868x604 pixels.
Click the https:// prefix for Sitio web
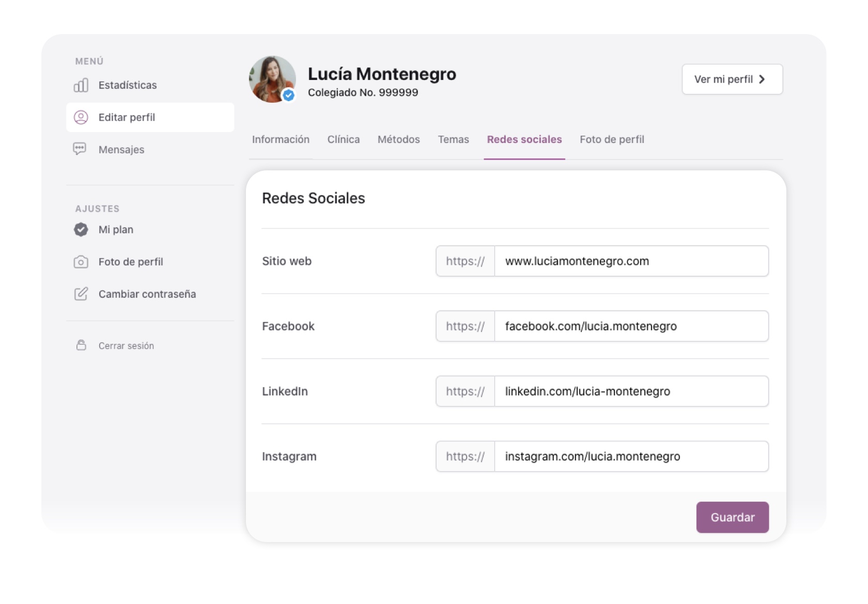pos(466,261)
